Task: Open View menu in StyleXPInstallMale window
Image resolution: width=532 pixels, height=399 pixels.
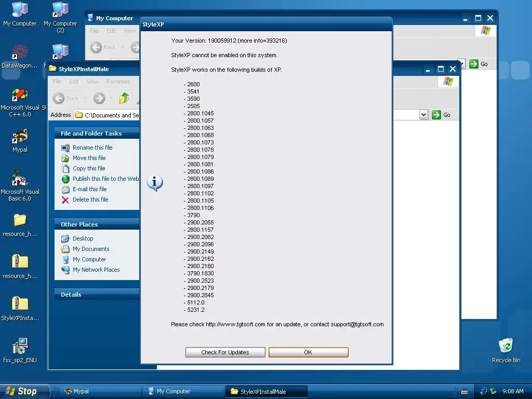Action: (92, 82)
